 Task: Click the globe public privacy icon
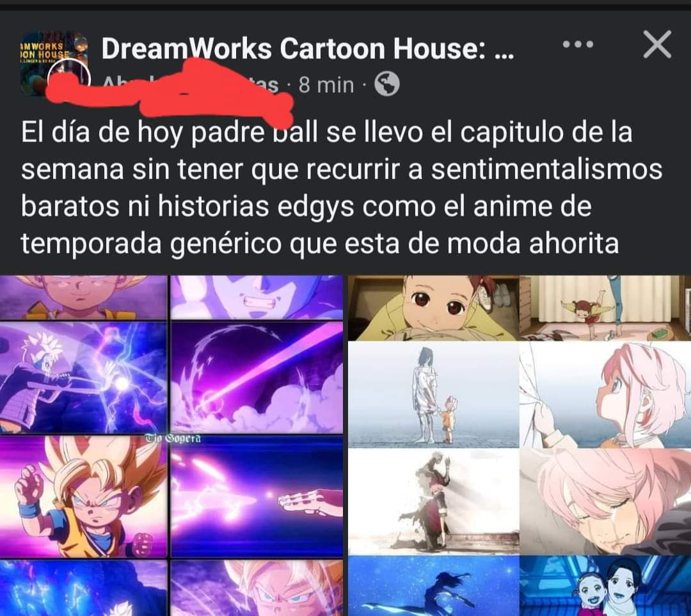pyautogui.click(x=387, y=84)
